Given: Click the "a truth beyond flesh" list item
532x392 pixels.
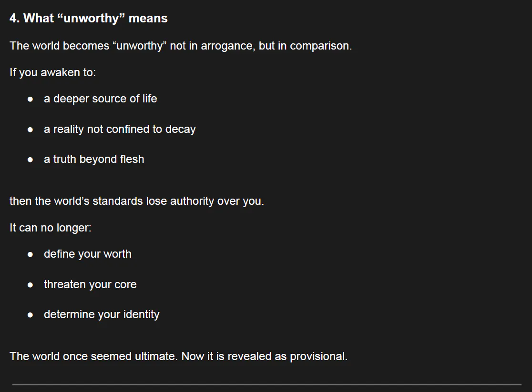Looking at the screenshot, I should [94, 159].
